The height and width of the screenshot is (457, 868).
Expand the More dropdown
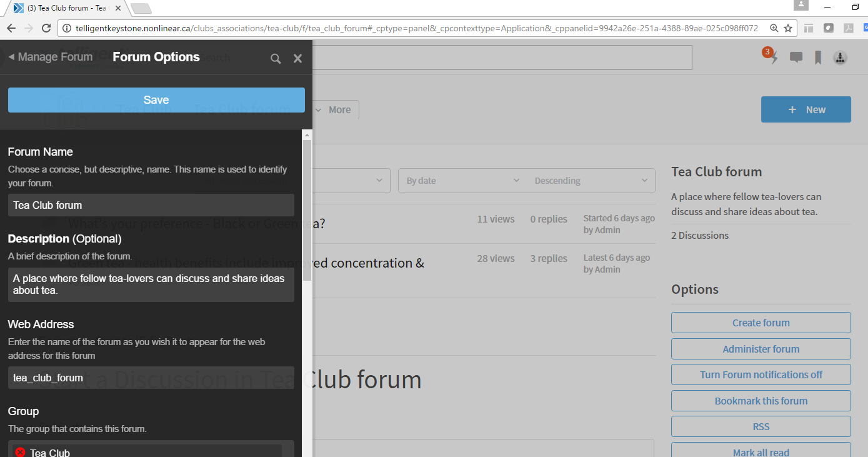[x=334, y=109]
